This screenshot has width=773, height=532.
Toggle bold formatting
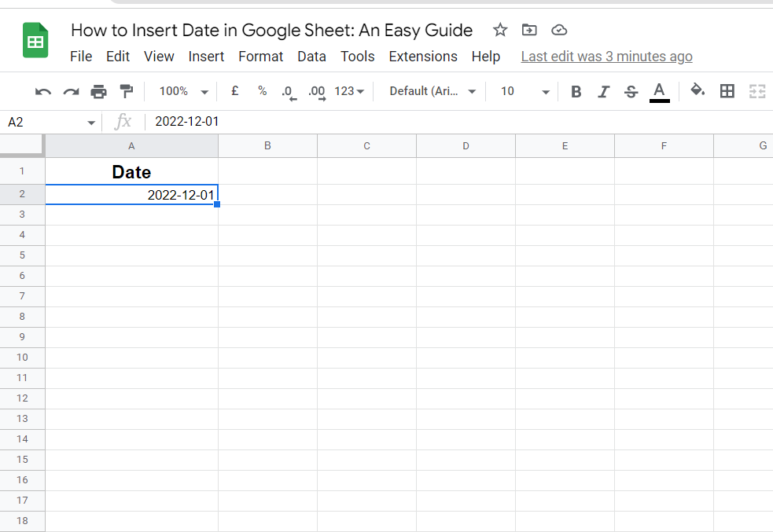click(576, 92)
